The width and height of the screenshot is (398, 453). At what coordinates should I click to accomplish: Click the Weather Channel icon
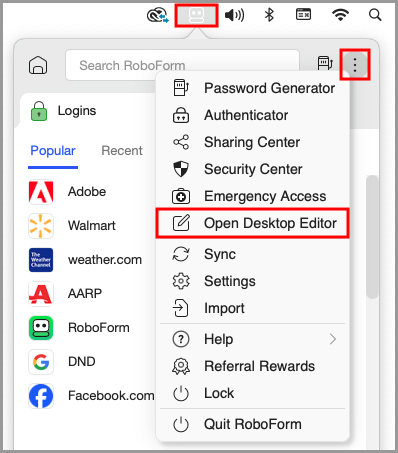[x=41, y=260]
